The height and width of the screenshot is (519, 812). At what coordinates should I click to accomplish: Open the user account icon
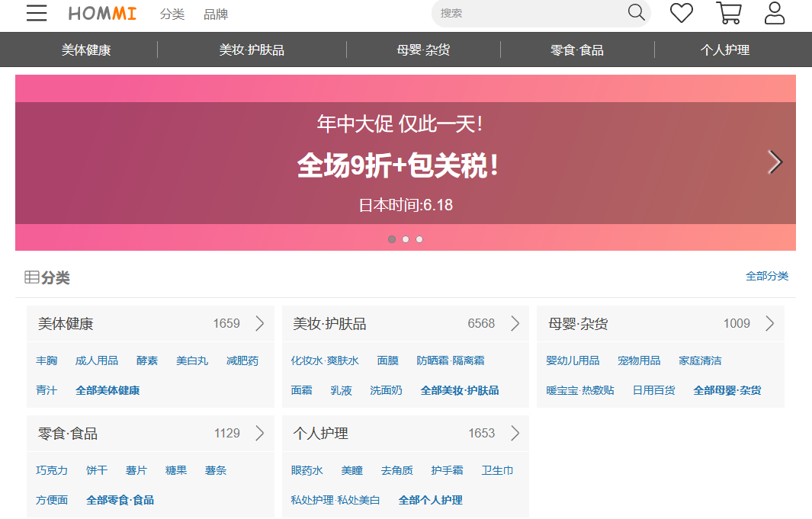point(775,13)
